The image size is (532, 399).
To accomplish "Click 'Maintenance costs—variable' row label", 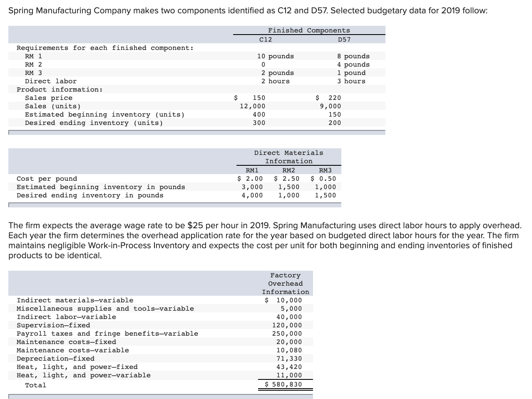I will pyautogui.click(x=73, y=350).
